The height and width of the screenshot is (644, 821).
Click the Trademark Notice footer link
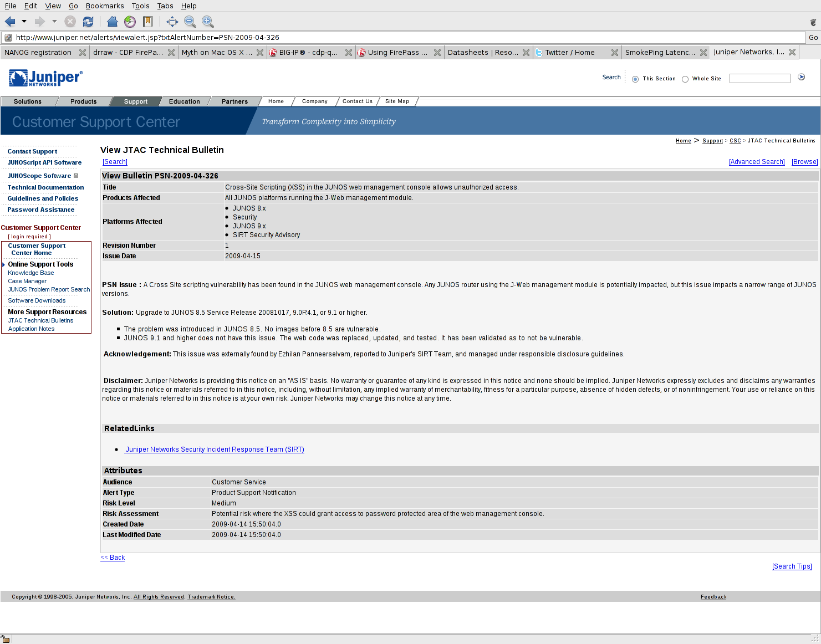click(x=211, y=597)
